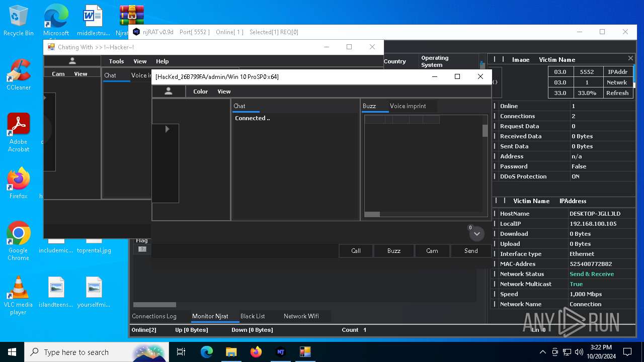Click the Task View taskbar icon
The width and height of the screenshot is (644, 362).
coord(181,352)
